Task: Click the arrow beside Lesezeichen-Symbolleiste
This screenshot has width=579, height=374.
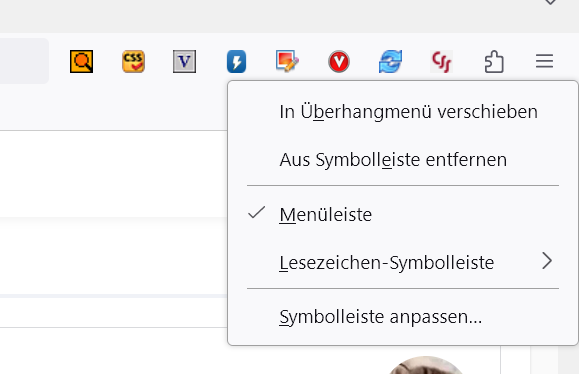Action: [x=547, y=261]
